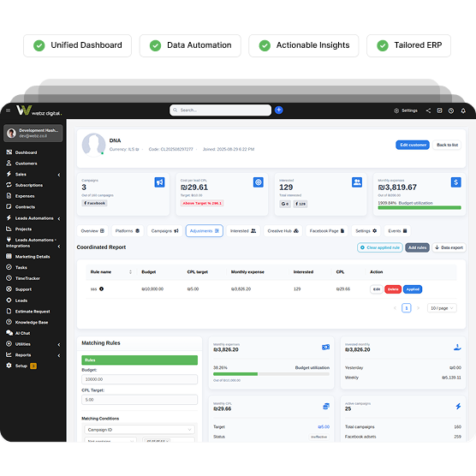Viewport: 476px width, 476px height.
Task: Click the Search input field
Action: 220,110
